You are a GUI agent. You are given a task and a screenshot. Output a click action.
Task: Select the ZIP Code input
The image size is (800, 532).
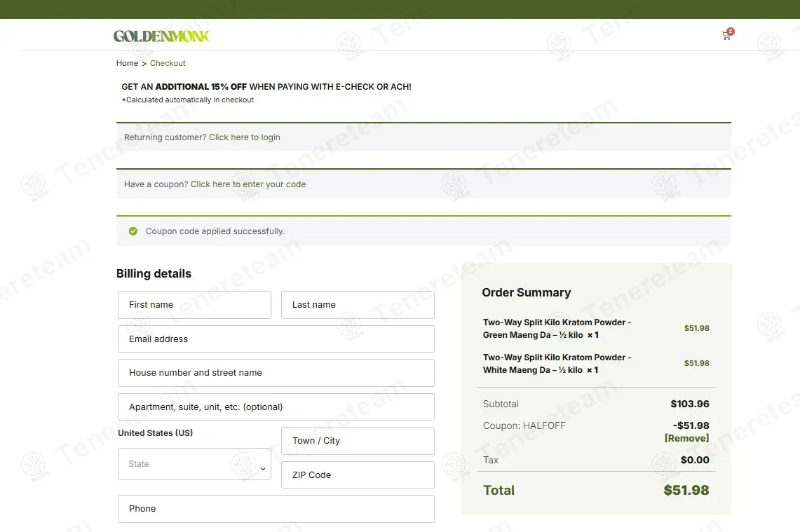pos(358,475)
